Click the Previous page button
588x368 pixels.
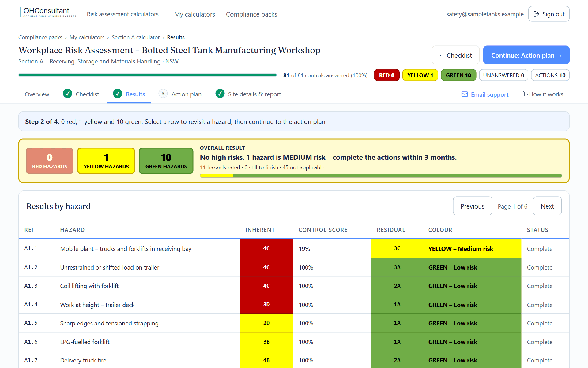click(x=473, y=206)
